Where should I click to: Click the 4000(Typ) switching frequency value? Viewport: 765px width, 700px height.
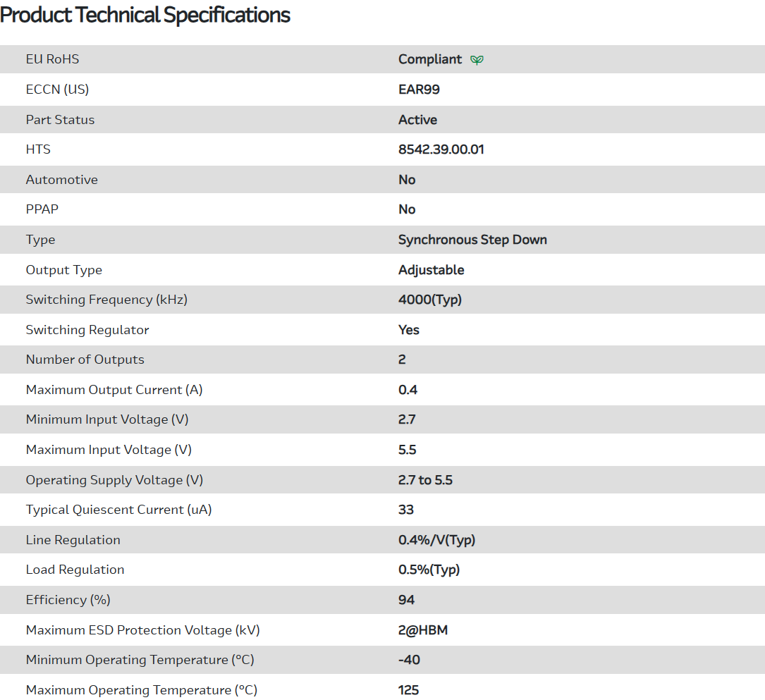click(x=429, y=300)
